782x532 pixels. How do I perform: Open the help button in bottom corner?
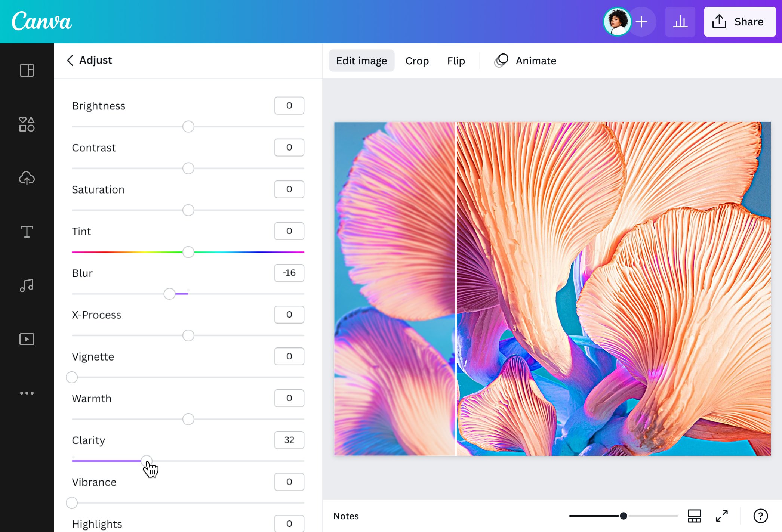click(x=761, y=516)
